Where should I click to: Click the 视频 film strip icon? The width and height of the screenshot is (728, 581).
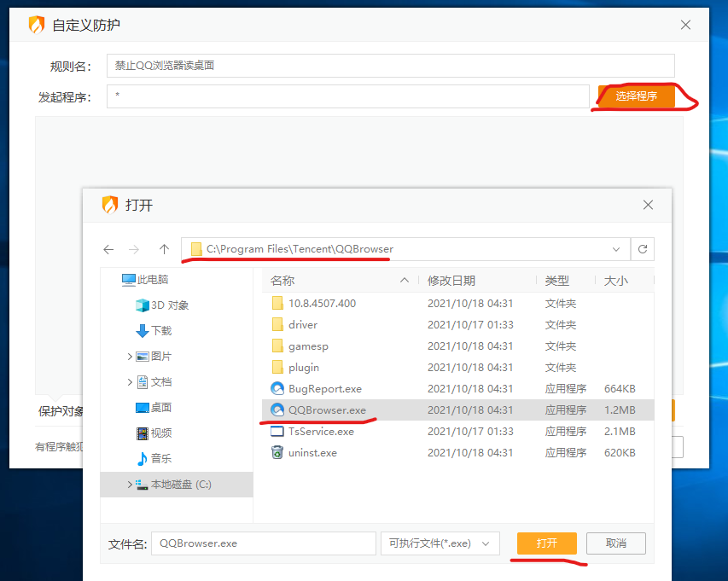tap(142, 433)
